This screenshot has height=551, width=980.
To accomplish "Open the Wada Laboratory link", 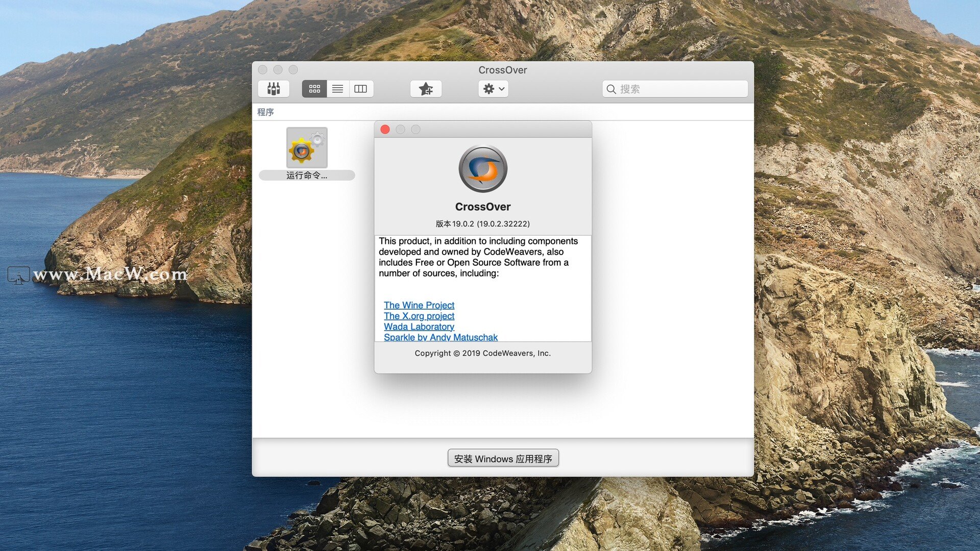I will [419, 327].
